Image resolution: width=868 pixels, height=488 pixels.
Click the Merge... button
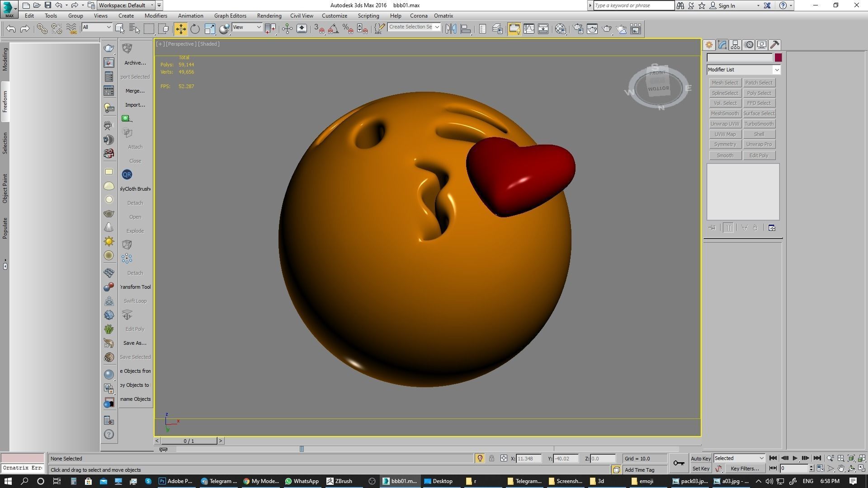(135, 91)
